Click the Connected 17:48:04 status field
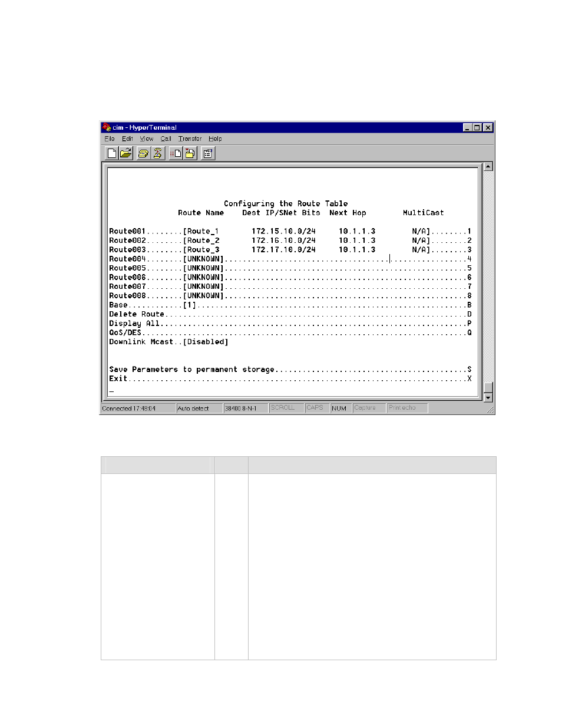The width and height of the screenshot is (562, 728). click(x=138, y=409)
